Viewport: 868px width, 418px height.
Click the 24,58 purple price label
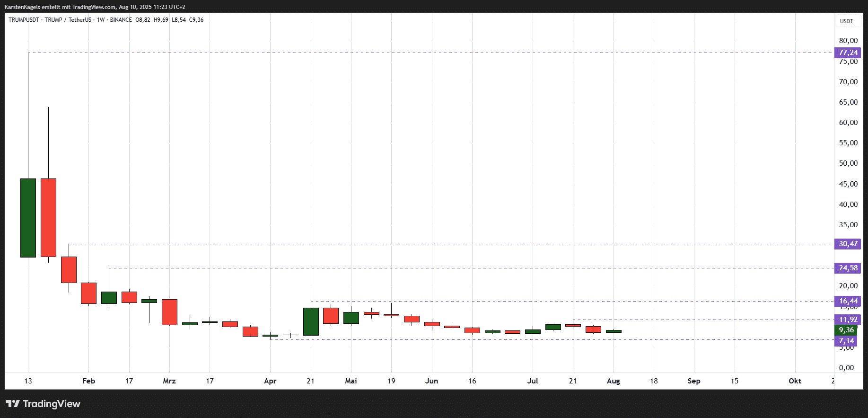point(848,268)
